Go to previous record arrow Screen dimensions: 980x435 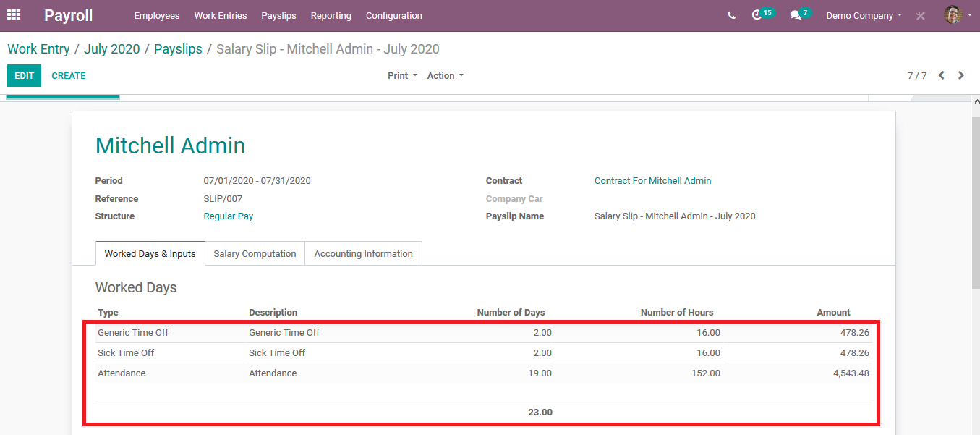pos(942,75)
